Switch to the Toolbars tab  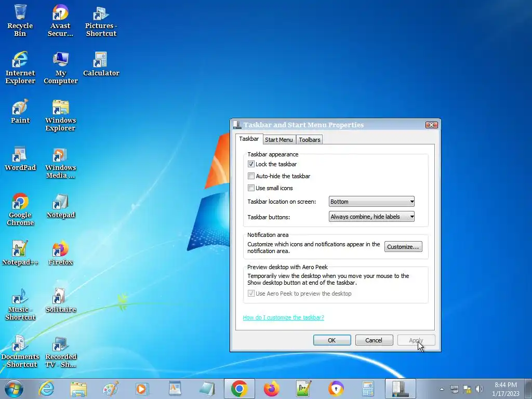point(310,139)
